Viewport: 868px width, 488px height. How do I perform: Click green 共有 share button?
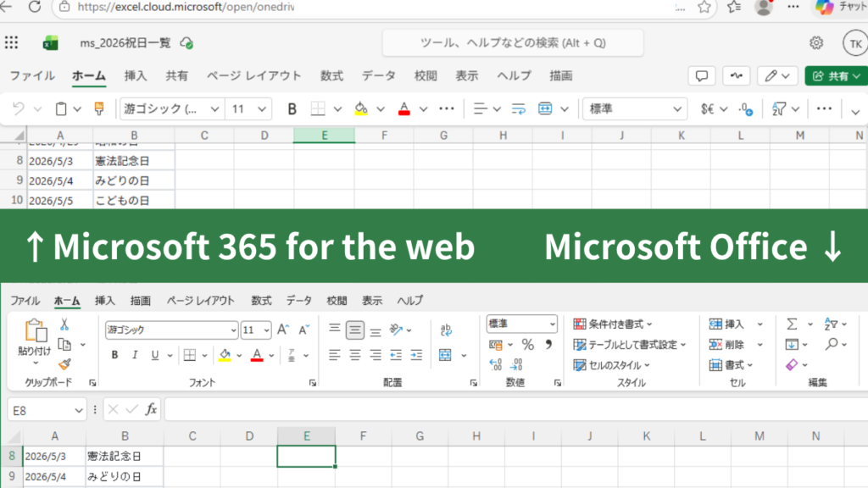[836, 75]
